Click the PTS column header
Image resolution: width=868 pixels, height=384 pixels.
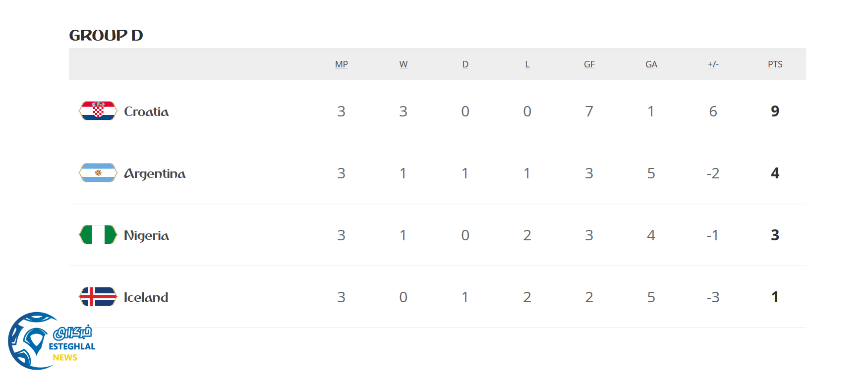click(x=775, y=64)
